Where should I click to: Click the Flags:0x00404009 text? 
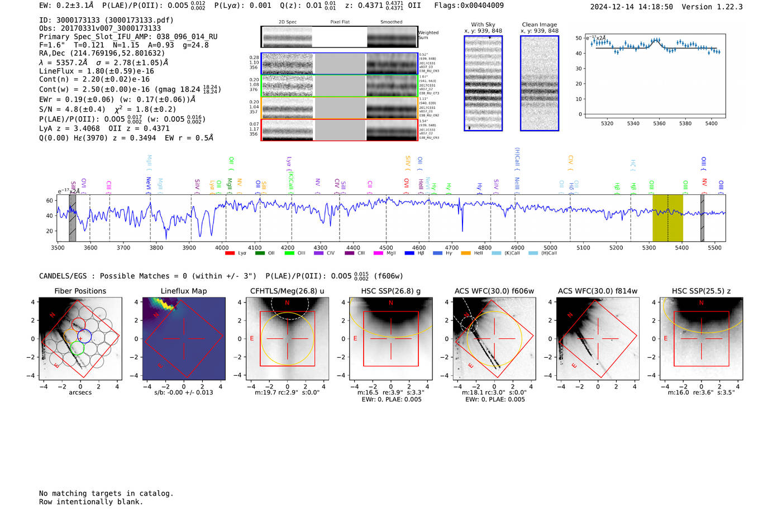point(469,6)
